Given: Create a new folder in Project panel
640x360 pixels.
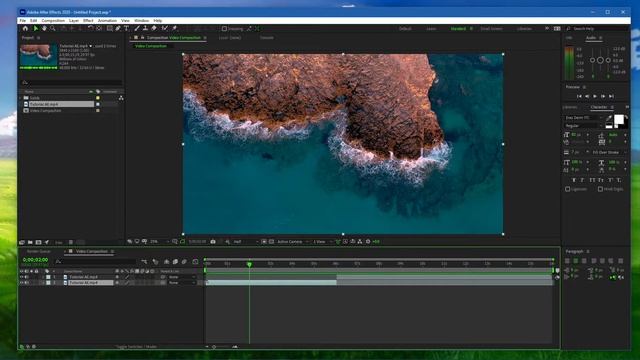Looking at the screenshot, I should [x=30, y=242].
